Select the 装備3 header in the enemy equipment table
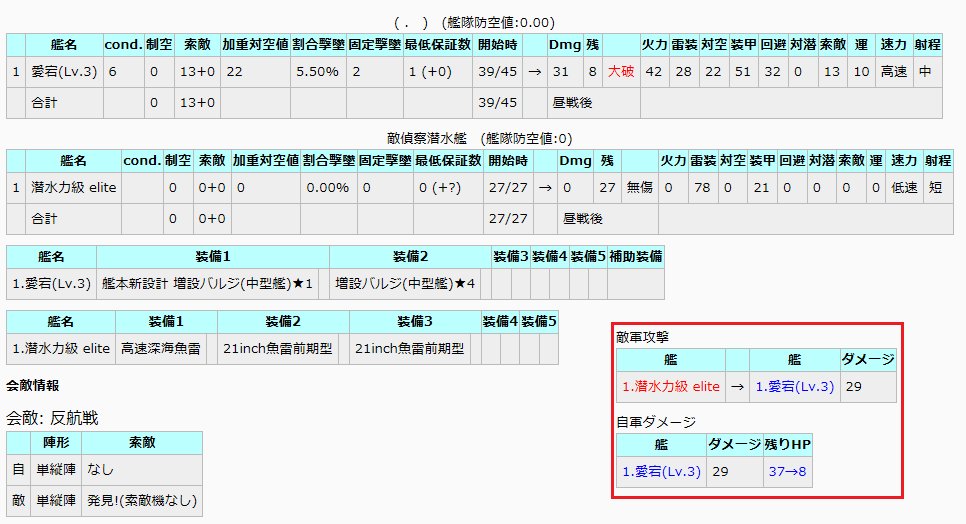 (412, 321)
